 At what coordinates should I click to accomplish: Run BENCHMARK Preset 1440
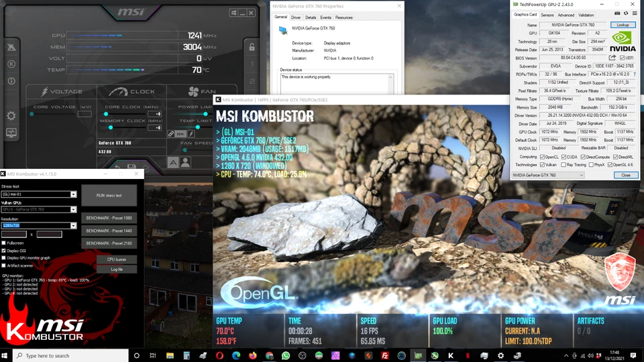click(109, 231)
